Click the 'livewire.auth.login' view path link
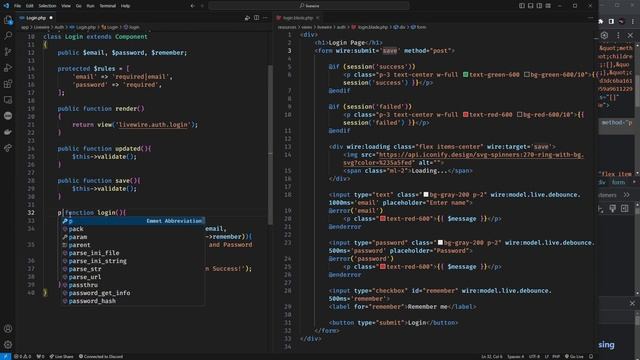Image resolution: width=640 pixels, height=360 pixels. 153,124
